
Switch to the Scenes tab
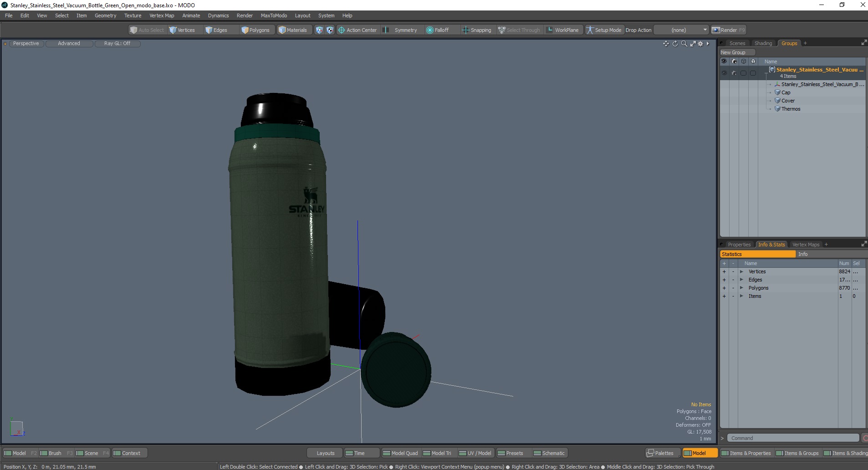(737, 43)
